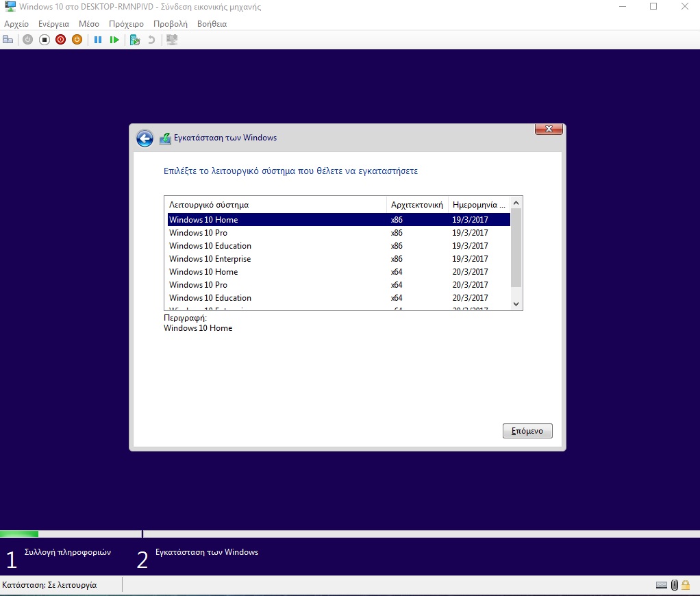Click the padlock icon in status bar
Screen dimensions: 700x596
pyautogui.click(x=686, y=585)
